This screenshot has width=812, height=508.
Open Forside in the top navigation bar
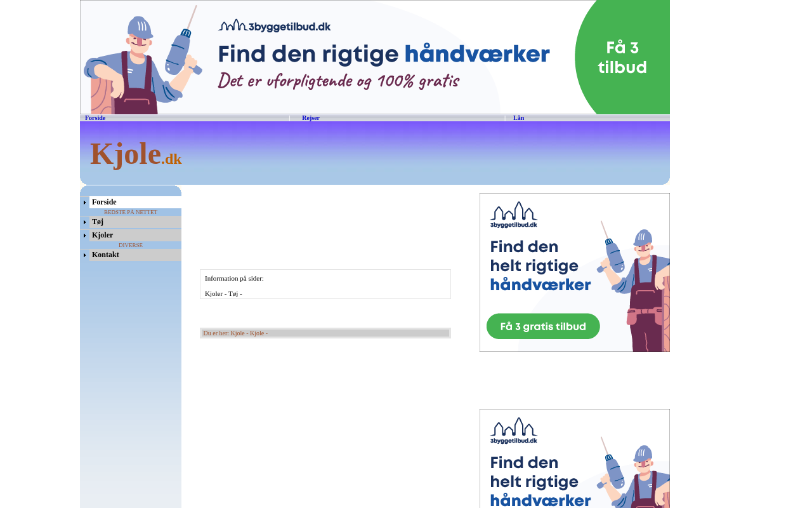(x=95, y=118)
